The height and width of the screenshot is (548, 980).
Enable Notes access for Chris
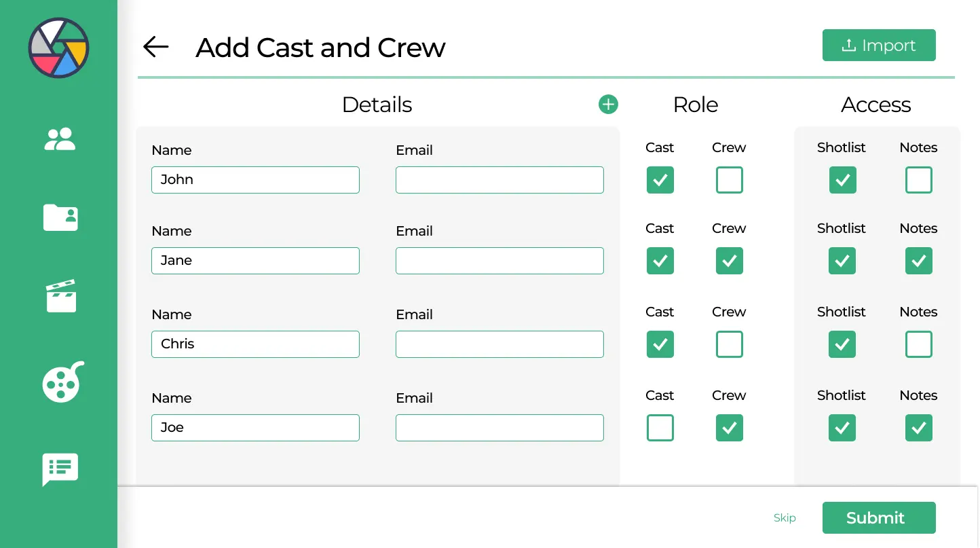click(x=918, y=344)
